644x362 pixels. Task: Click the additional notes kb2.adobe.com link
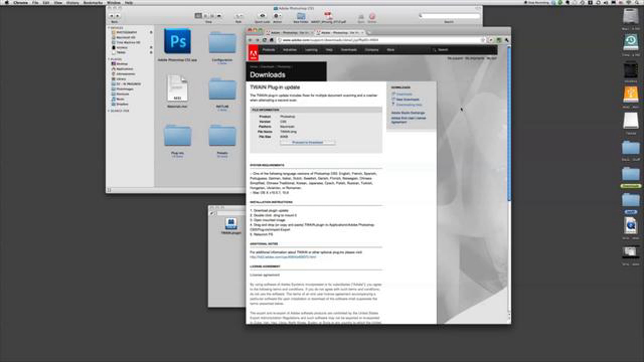(x=283, y=257)
